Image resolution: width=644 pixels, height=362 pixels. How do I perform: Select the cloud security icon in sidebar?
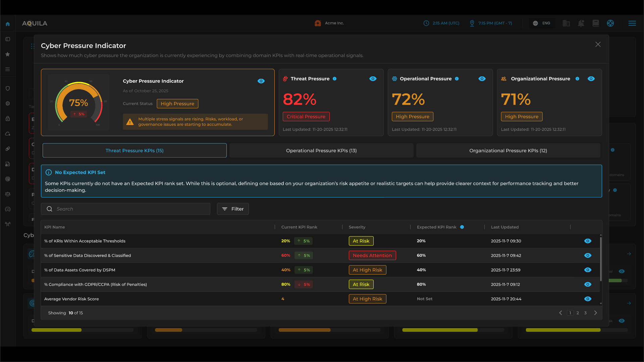8,134
